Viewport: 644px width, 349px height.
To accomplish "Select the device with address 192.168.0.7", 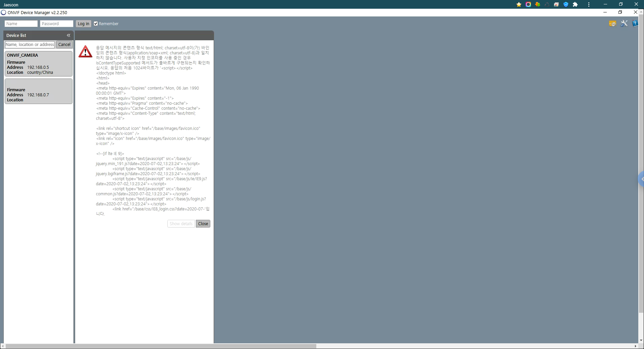I will click(x=39, y=91).
